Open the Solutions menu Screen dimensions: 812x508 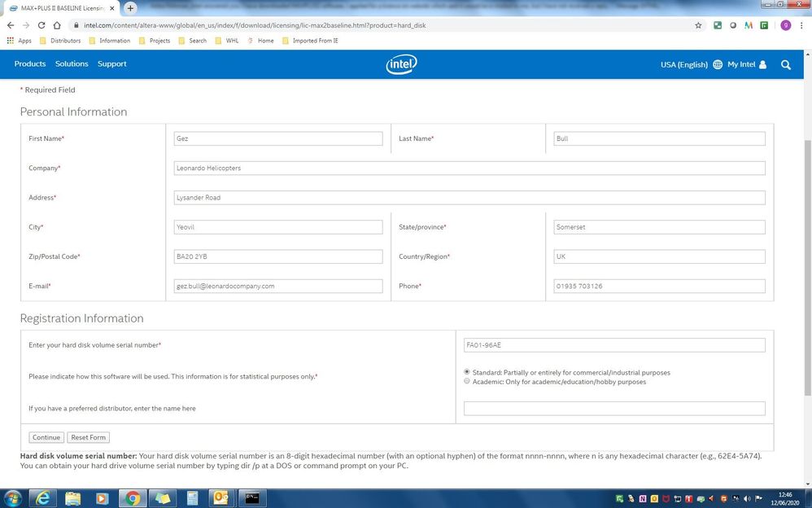click(x=72, y=63)
